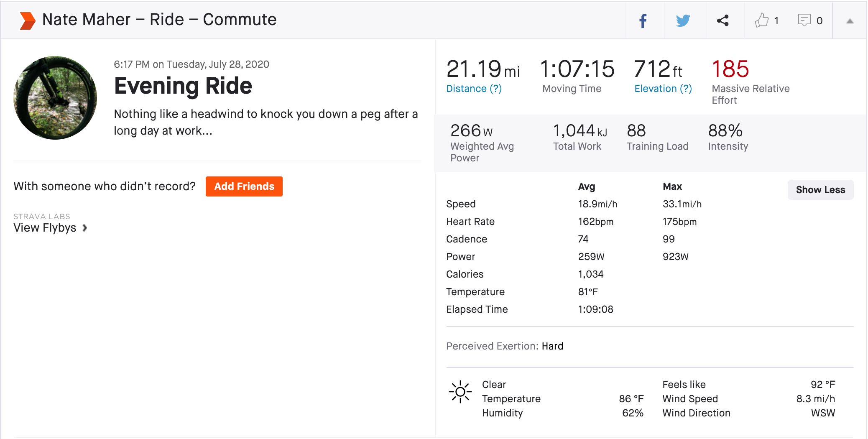
Task: Open comments via the speech bubble icon
Action: click(804, 20)
